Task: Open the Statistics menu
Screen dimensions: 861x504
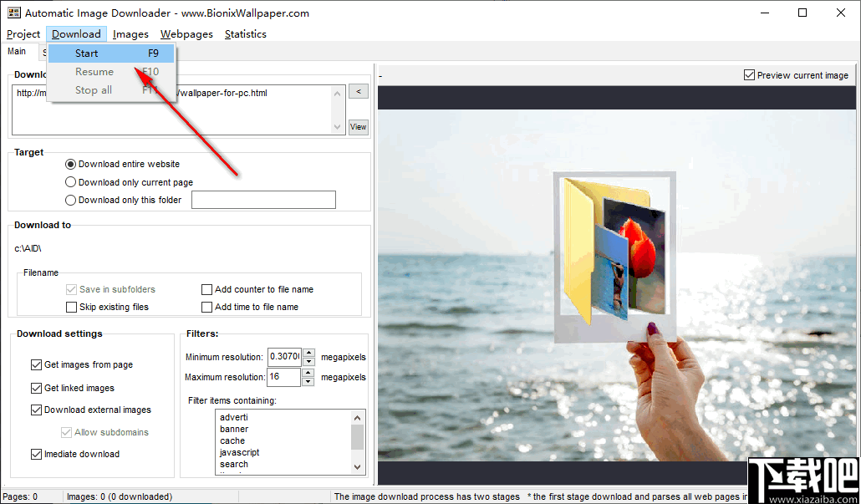Action: [x=245, y=34]
